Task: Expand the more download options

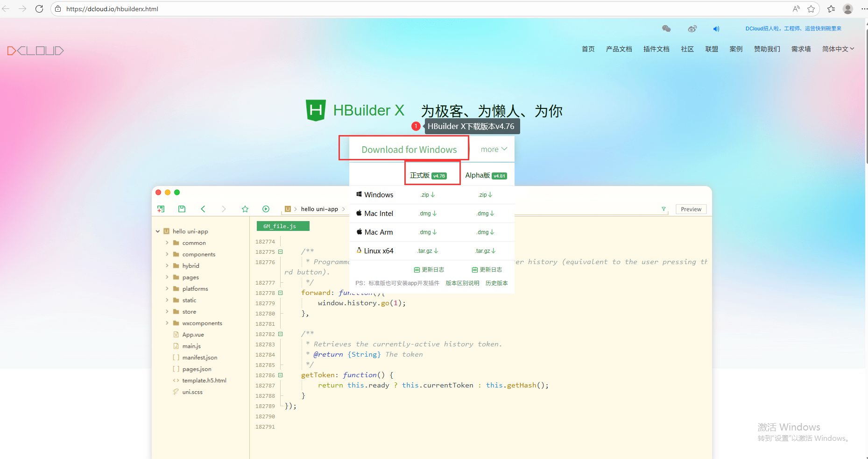Action: click(x=494, y=149)
